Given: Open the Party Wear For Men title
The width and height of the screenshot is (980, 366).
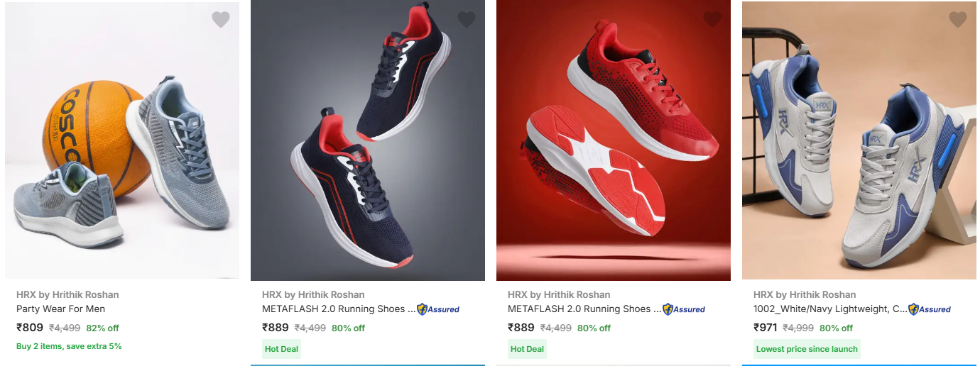Looking at the screenshot, I should click(x=61, y=309).
